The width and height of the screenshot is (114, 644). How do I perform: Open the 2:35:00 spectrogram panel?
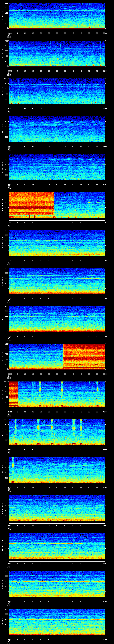tap(57, 243)
